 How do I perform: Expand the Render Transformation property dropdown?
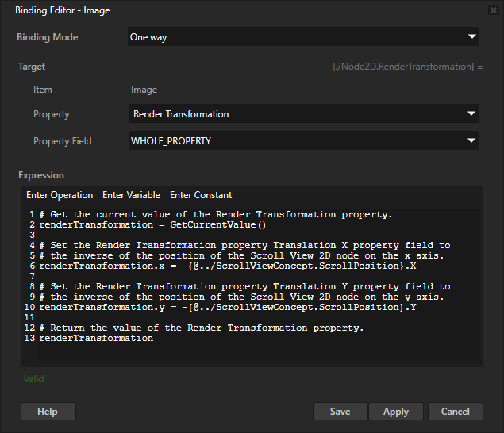(x=303, y=114)
